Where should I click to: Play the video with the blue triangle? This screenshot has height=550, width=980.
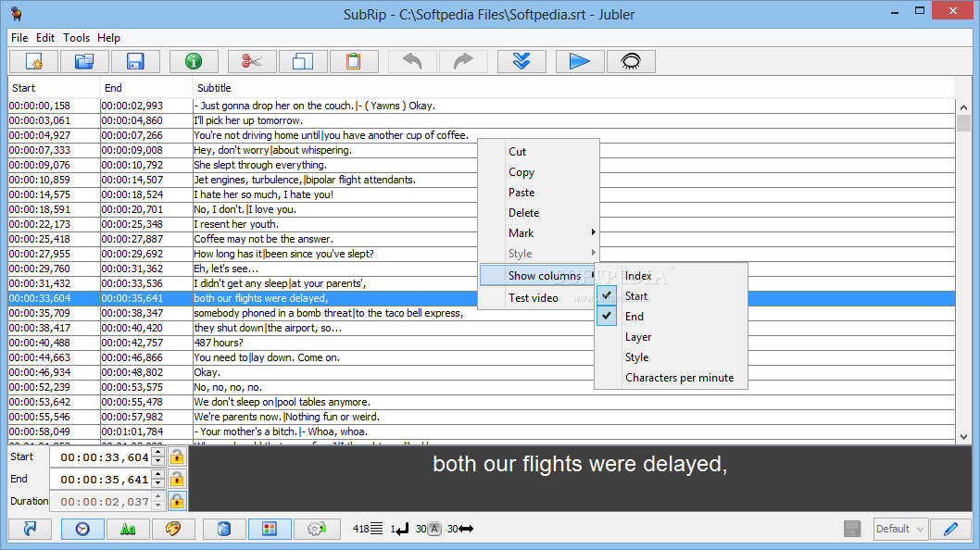pos(579,61)
